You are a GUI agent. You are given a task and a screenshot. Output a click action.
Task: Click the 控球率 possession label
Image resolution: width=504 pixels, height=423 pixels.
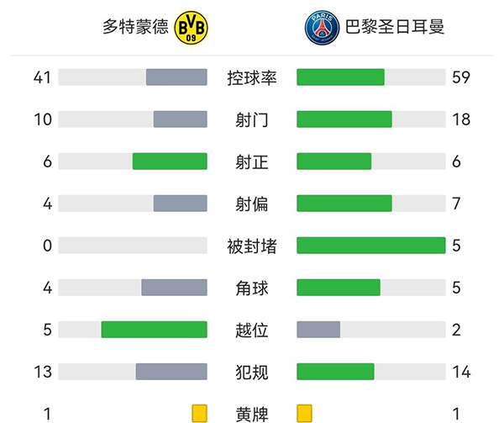click(251, 77)
